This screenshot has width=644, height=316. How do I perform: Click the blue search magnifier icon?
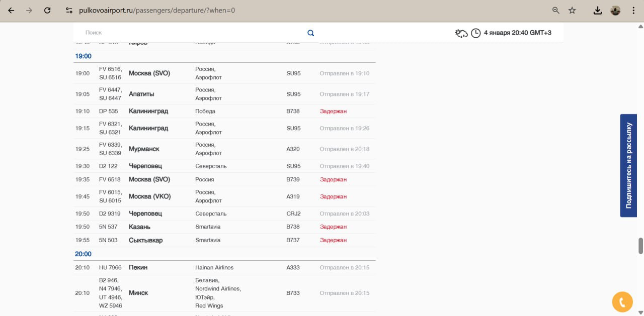(310, 33)
